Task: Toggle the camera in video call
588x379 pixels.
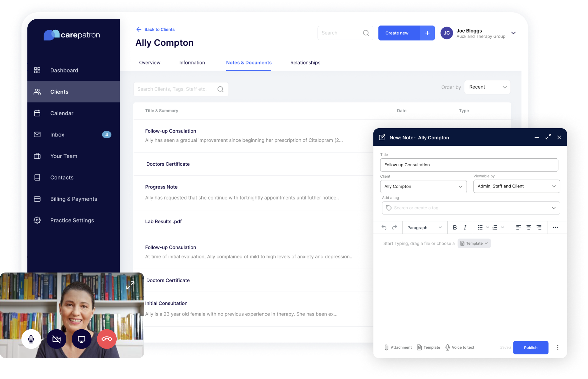Action: (x=56, y=339)
